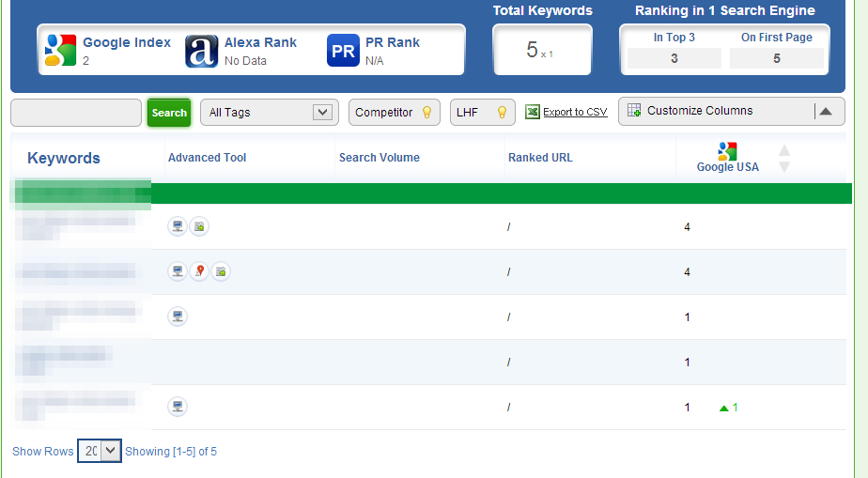
Task: Click the Google USA column logo
Action: 727,151
